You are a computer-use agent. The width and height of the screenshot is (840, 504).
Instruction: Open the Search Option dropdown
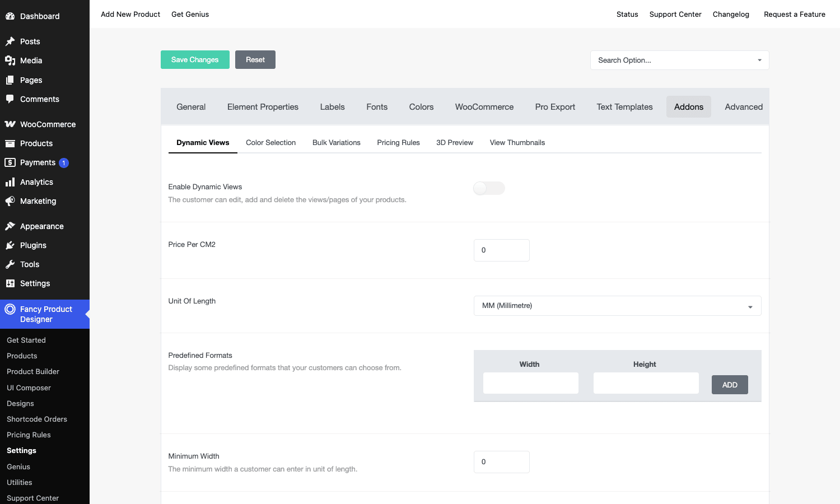[679, 60]
